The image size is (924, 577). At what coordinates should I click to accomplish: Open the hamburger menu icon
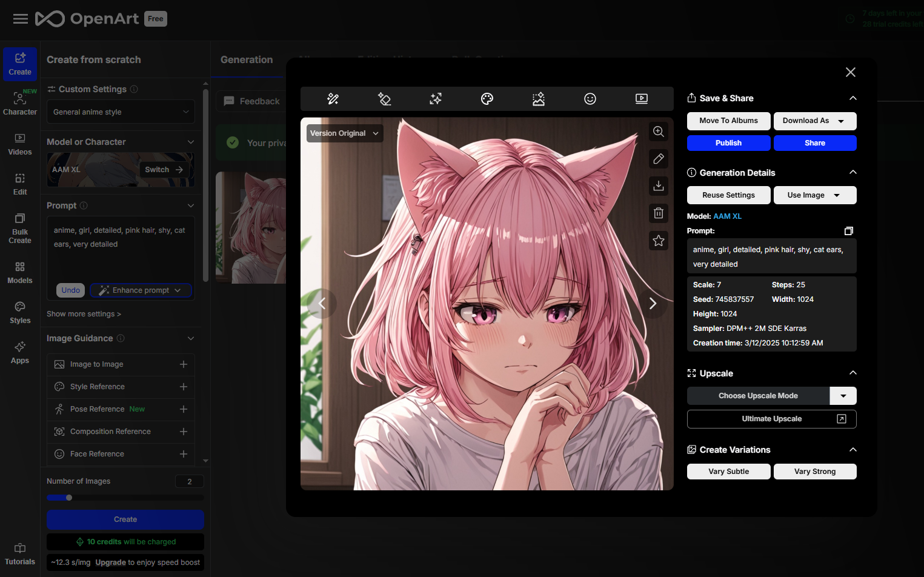point(21,19)
